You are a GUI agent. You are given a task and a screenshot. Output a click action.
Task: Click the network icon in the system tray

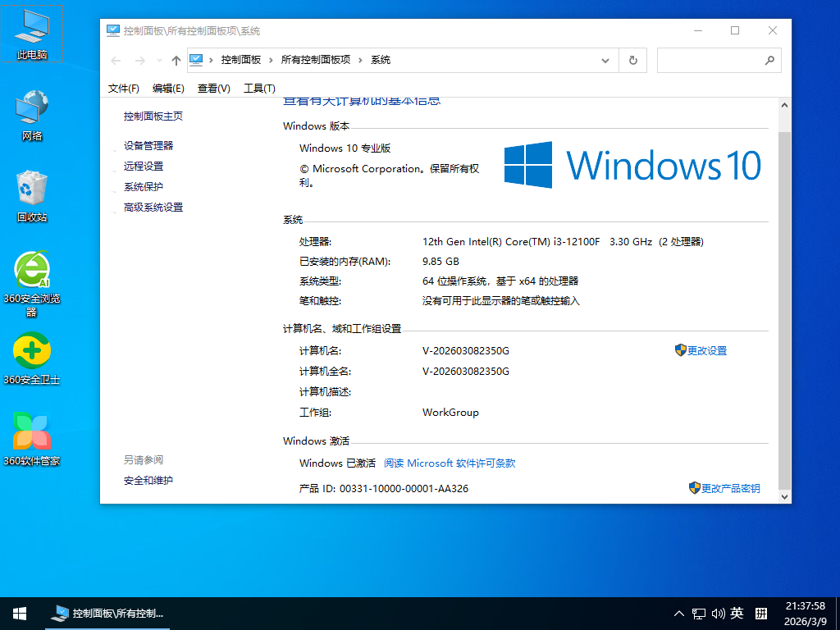click(x=699, y=613)
